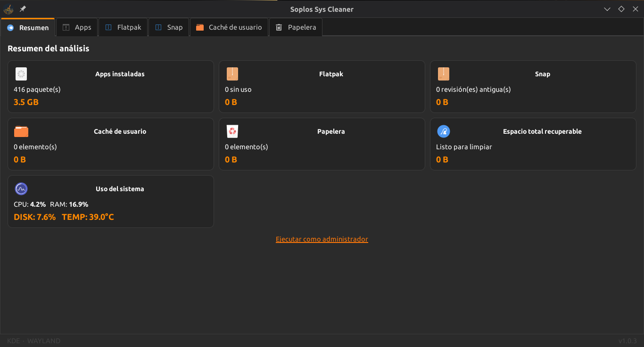Select the Flatpak card title
The height and width of the screenshot is (347, 644).
click(x=331, y=74)
